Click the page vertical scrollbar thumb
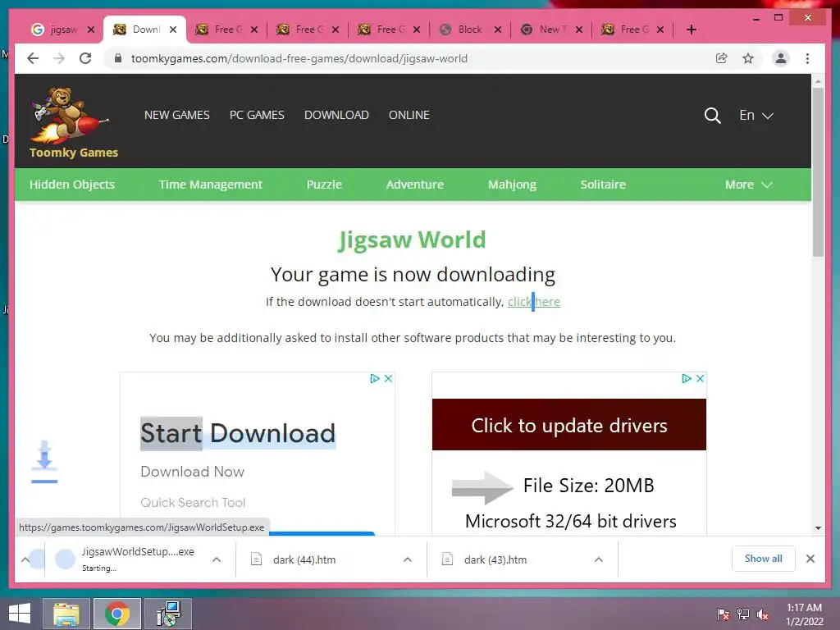840x630 pixels. [x=818, y=171]
